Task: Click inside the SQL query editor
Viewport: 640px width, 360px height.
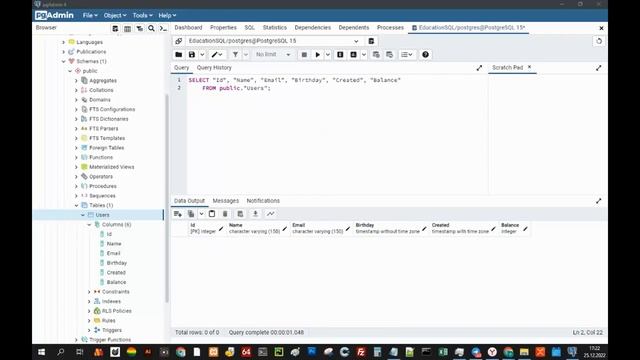Action: click(x=337, y=135)
